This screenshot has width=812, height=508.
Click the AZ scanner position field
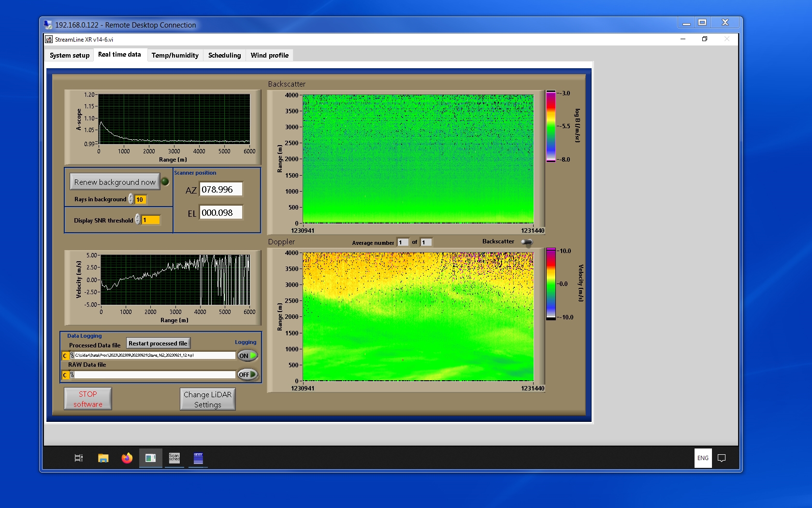click(221, 190)
